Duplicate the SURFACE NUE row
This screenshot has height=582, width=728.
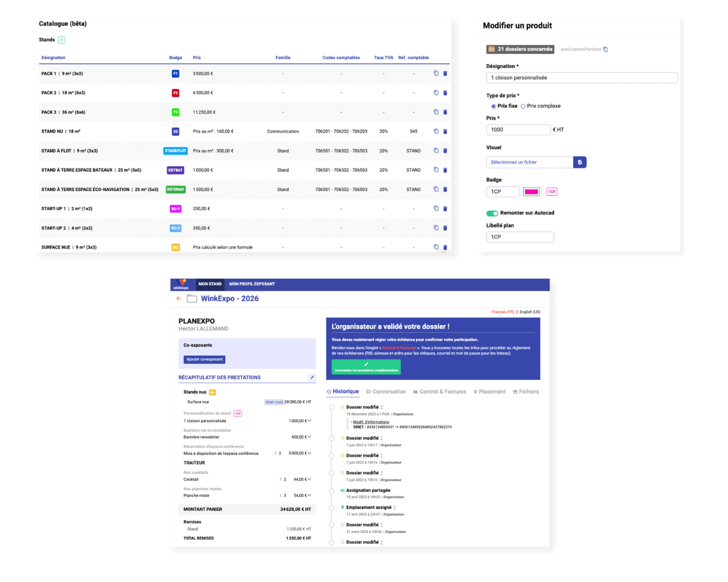(436, 247)
